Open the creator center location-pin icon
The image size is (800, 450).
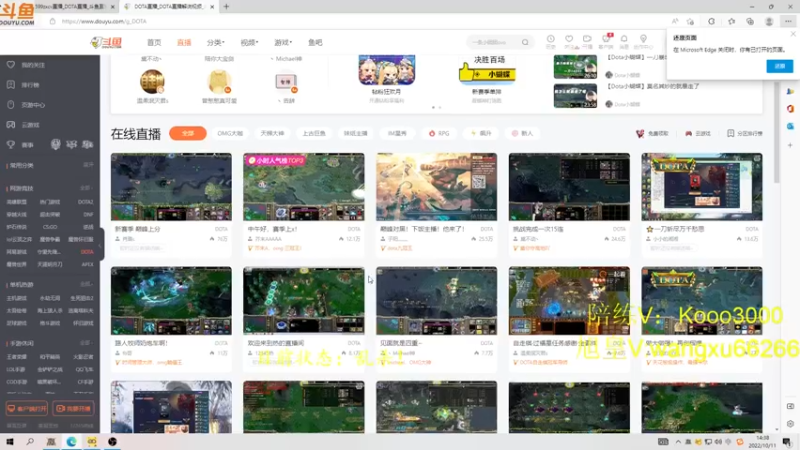(x=643, y=39)
